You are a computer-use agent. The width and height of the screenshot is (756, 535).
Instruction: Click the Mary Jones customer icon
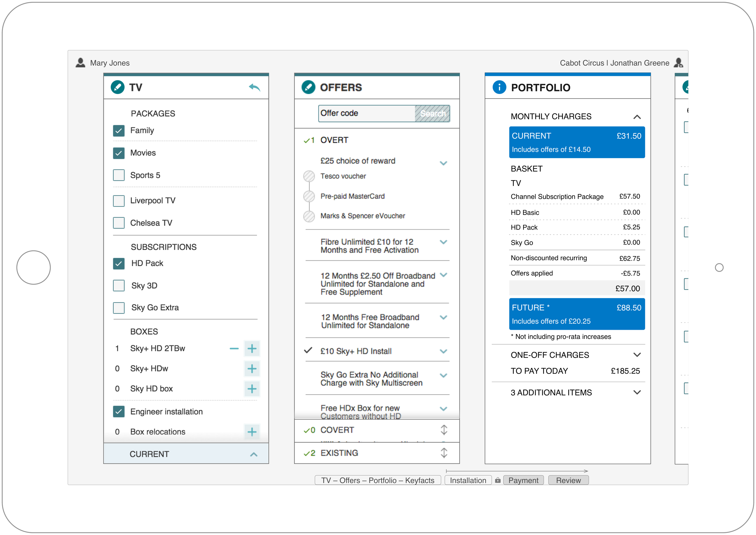[80, 63]
